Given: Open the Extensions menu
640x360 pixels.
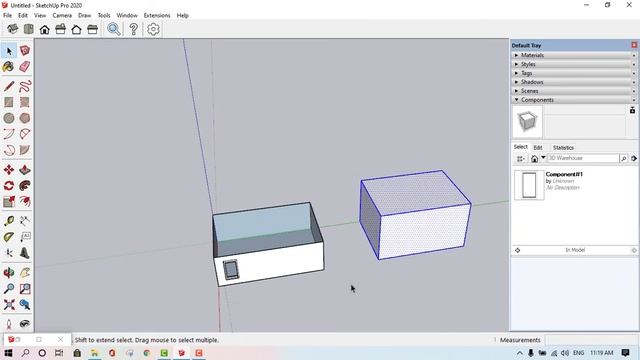Looking at the screenshot, I should [x=157, y=15].
